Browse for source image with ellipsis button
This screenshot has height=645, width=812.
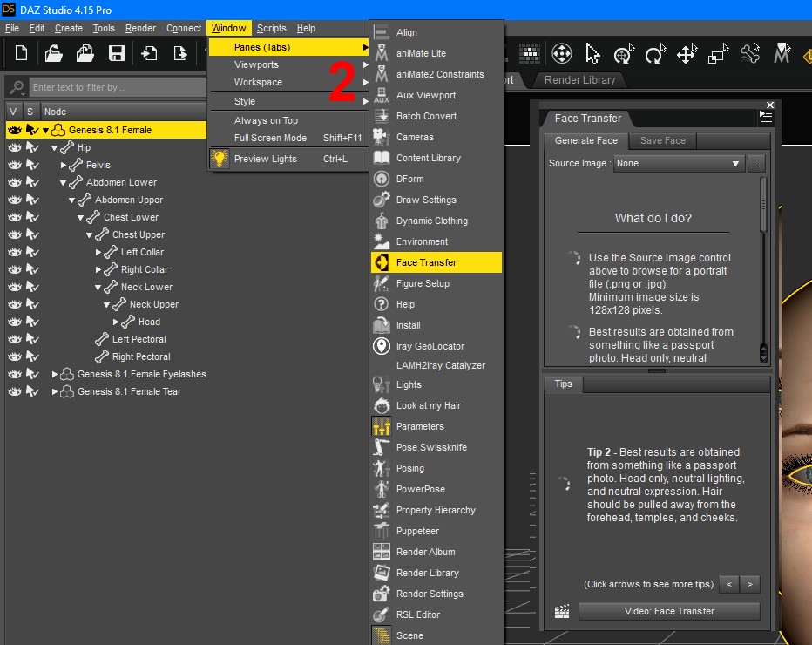[756, 164]
